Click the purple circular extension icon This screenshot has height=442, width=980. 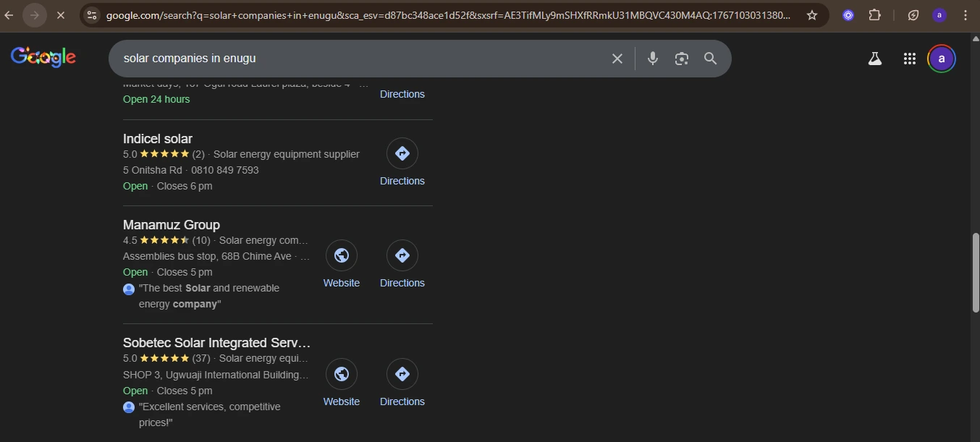848,14
